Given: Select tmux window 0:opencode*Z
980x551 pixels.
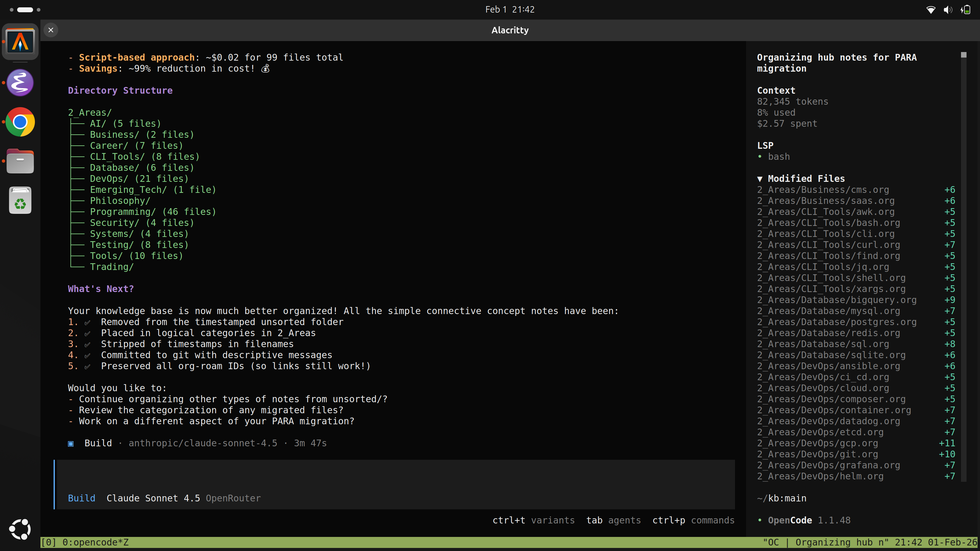Looking at the screenshot, I should [96, 542].
